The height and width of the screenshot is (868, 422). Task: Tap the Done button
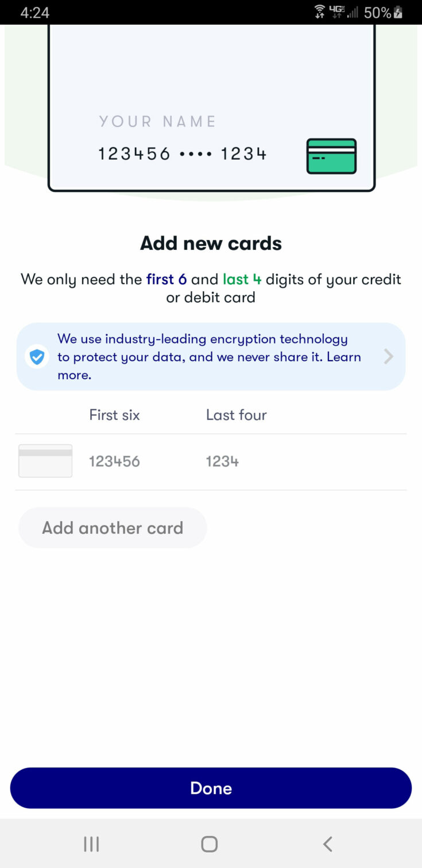coord(211,788)
